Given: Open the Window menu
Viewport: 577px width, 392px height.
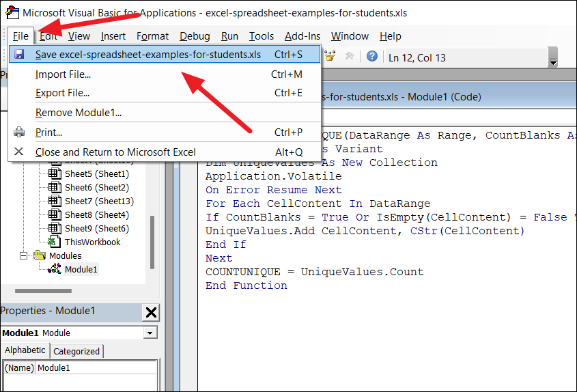Looking at the screenshot, I should [x=350, y=36].
